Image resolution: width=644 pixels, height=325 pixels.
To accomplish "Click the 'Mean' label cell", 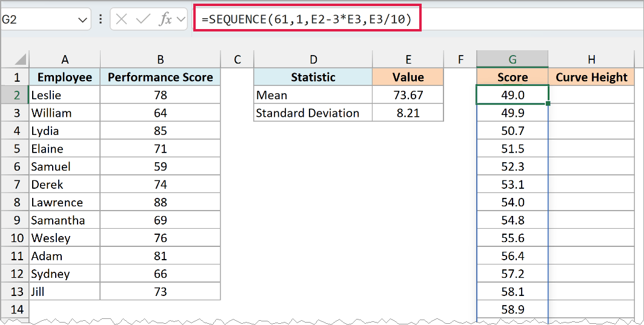I will (313, 95).
